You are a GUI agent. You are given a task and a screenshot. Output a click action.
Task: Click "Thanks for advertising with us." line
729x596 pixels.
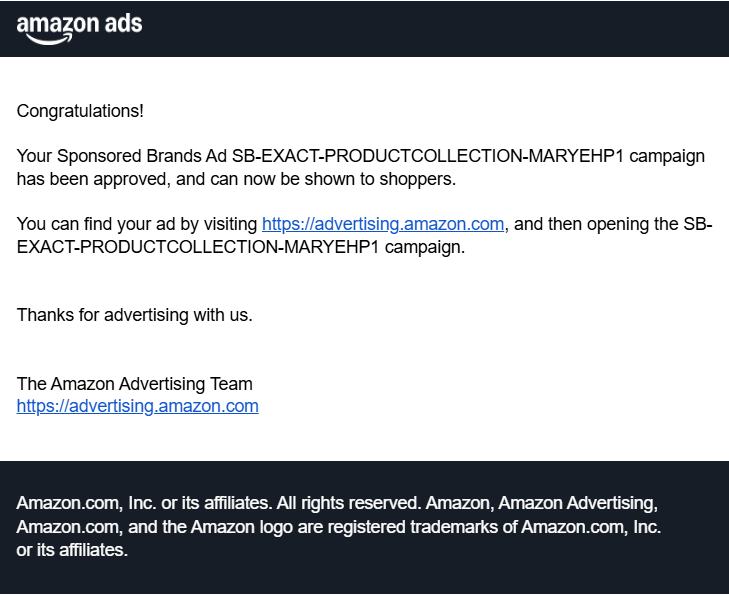pyautogui.click(x=135, y=315)
